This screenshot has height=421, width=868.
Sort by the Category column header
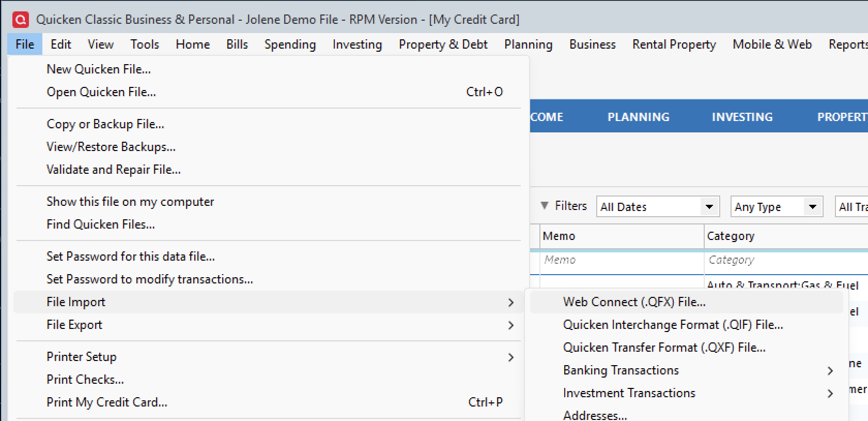pos(786,236)
